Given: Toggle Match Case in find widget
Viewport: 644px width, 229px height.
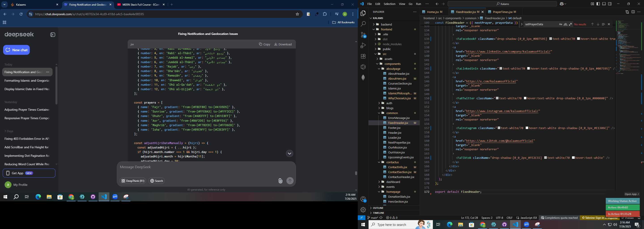Looking at the screenshot, I should (x=561, y=24).
